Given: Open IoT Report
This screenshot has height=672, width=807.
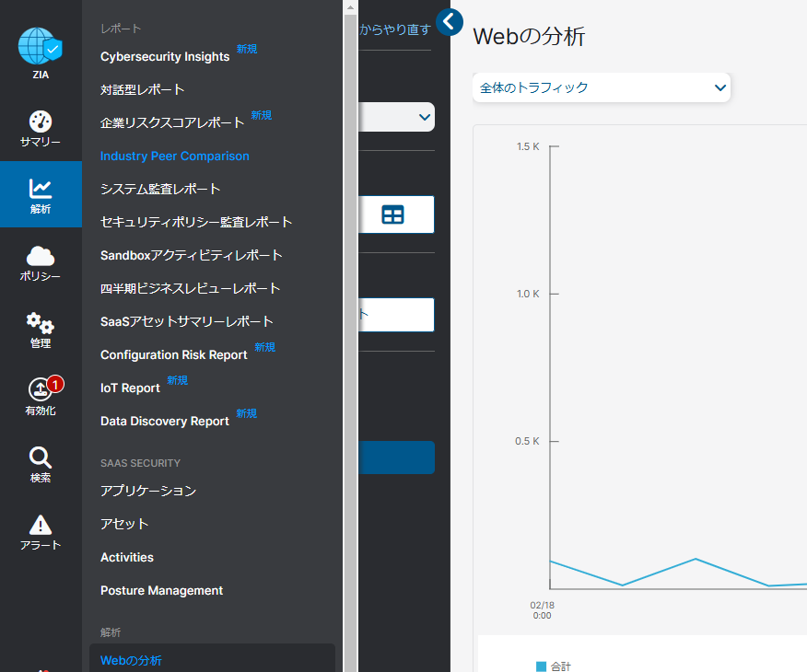Looking at the screenshot, I should [130, 388].
